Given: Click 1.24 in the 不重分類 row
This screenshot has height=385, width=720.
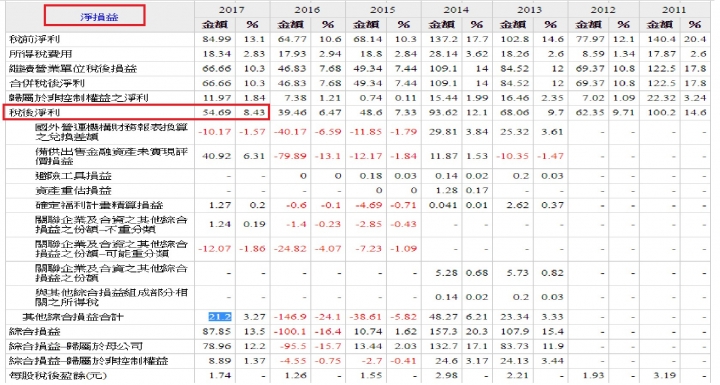Looking at the screenshot, I should pos(219,225).
